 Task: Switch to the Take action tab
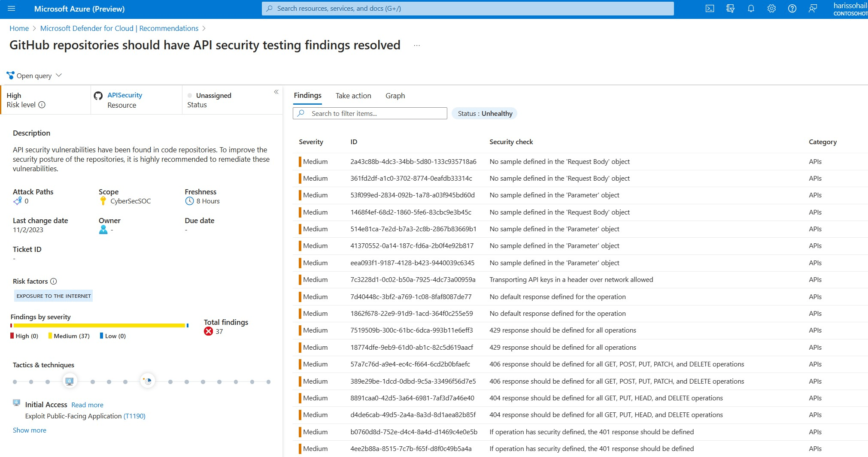point(353,95)
